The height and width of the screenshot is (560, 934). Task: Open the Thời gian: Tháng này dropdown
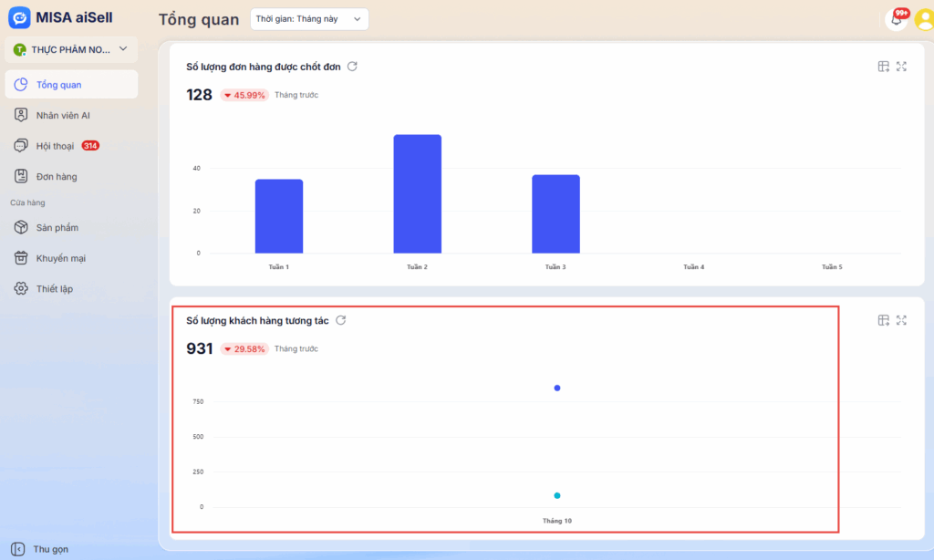[x=309, y=19]
